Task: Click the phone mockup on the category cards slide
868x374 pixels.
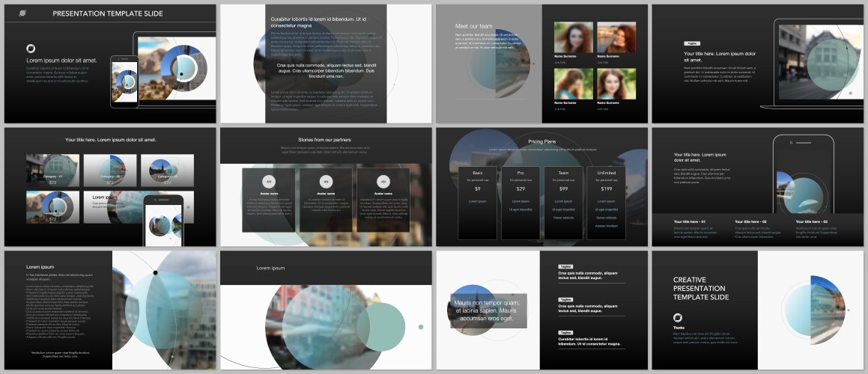Action: (163, 221)
